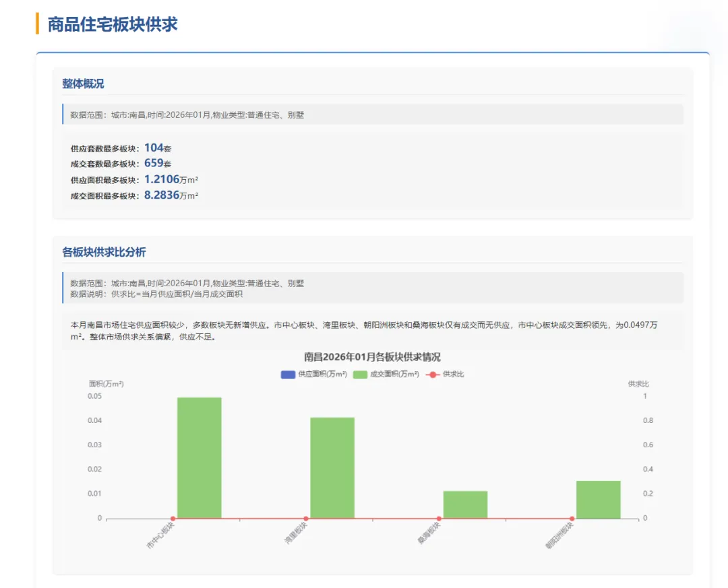
Task: Click the 朝阳洲板块 axis label
Action: click(559, 535)
